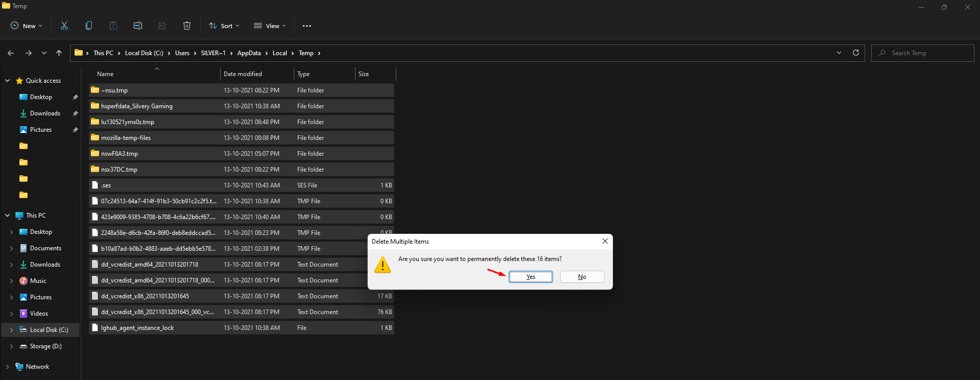Click the Music icon in sidebar

coord(23,281)
